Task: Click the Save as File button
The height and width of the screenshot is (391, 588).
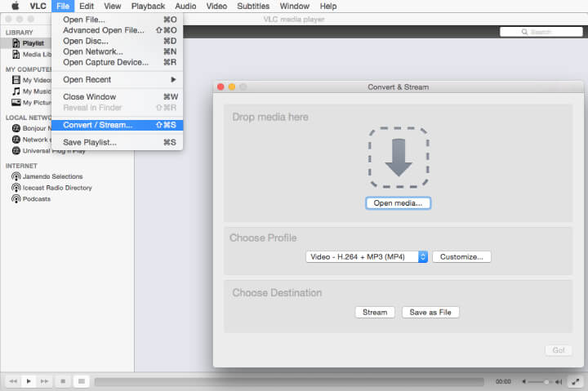Action: tap(430, 313)
